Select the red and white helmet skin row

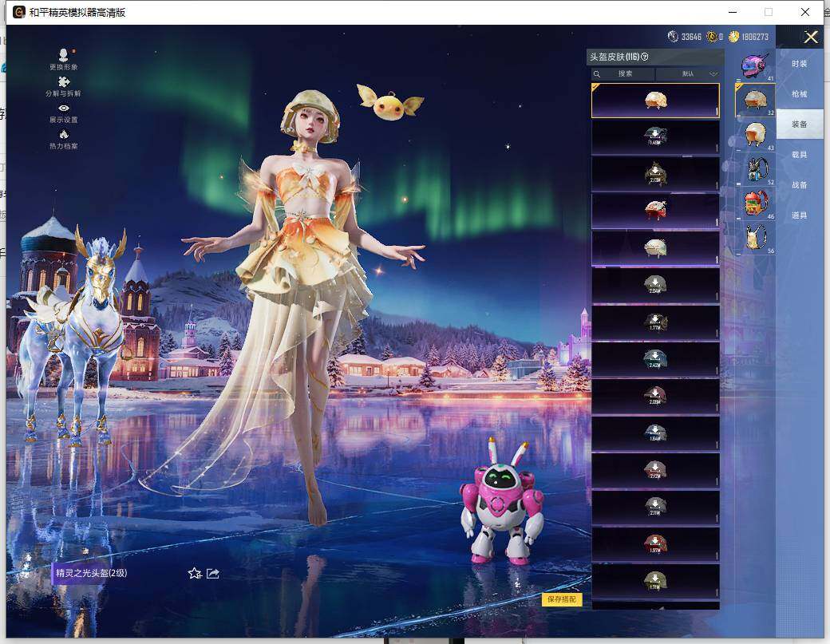click(x=655, y=211)
